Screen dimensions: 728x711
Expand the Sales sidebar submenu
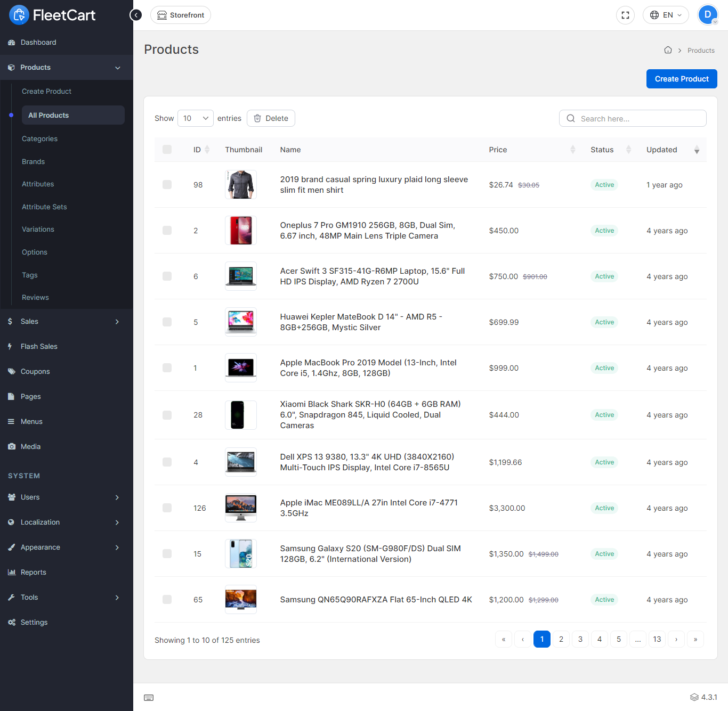tap(117, 322)
